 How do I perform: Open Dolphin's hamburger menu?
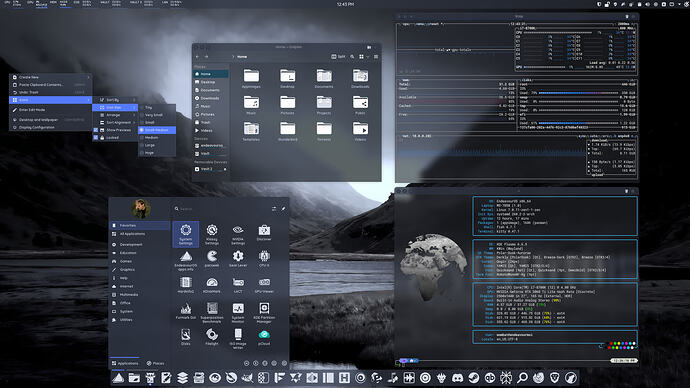point(376,57)
